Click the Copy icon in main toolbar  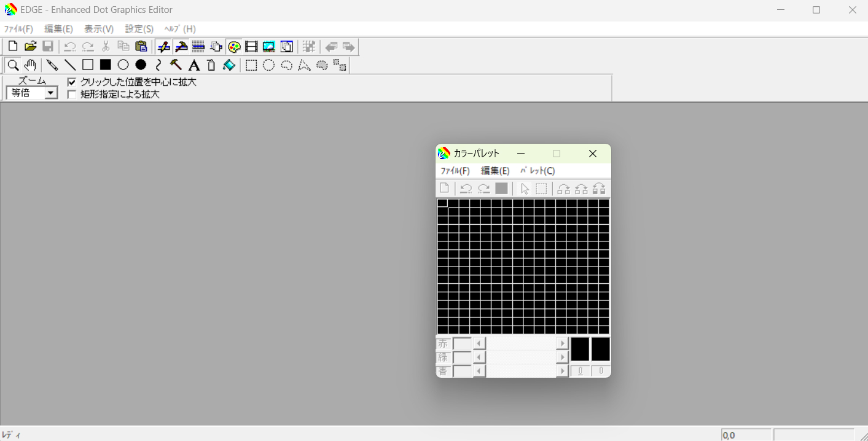point(123,47)
